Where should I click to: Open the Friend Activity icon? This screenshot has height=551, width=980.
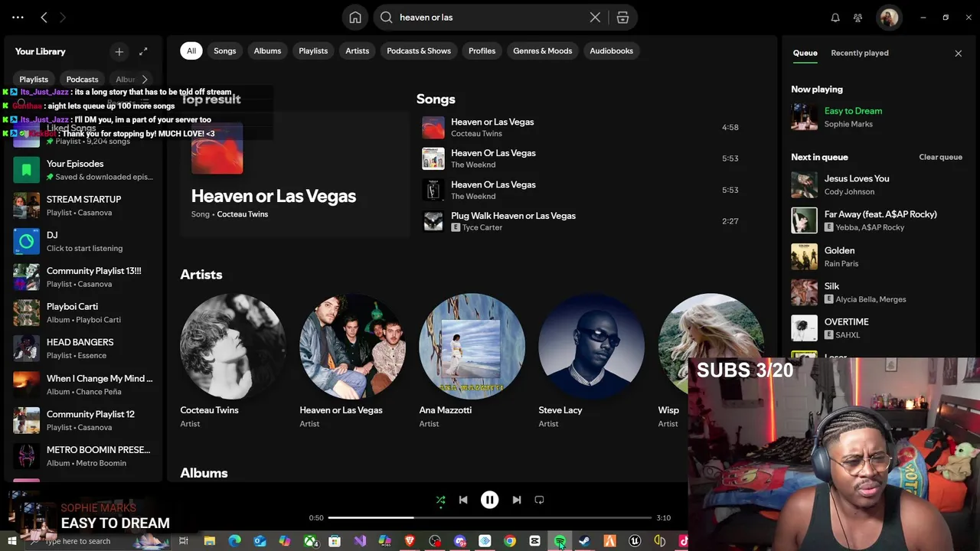pyautogui.click(x=857, y=18)
